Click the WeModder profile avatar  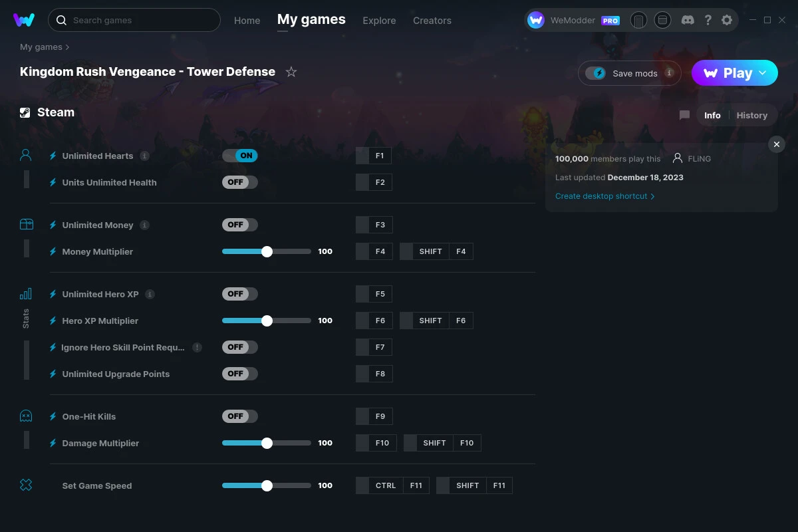(536, 20)
